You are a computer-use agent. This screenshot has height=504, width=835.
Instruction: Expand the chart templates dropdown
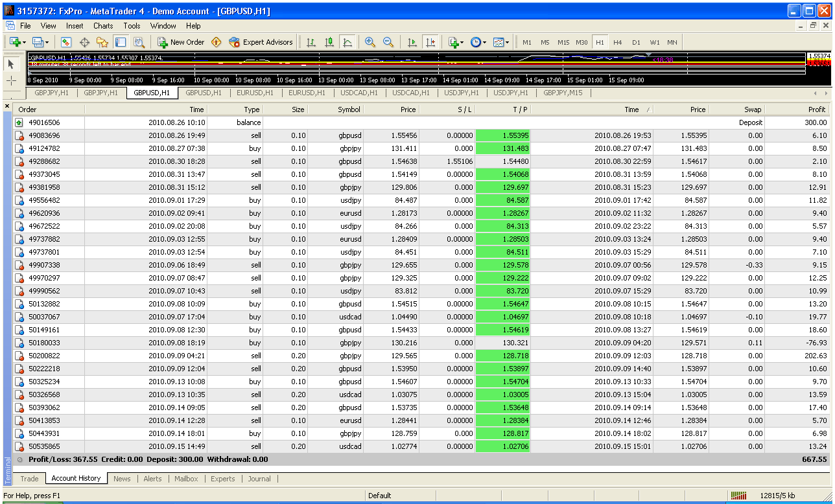click(507, 42)
